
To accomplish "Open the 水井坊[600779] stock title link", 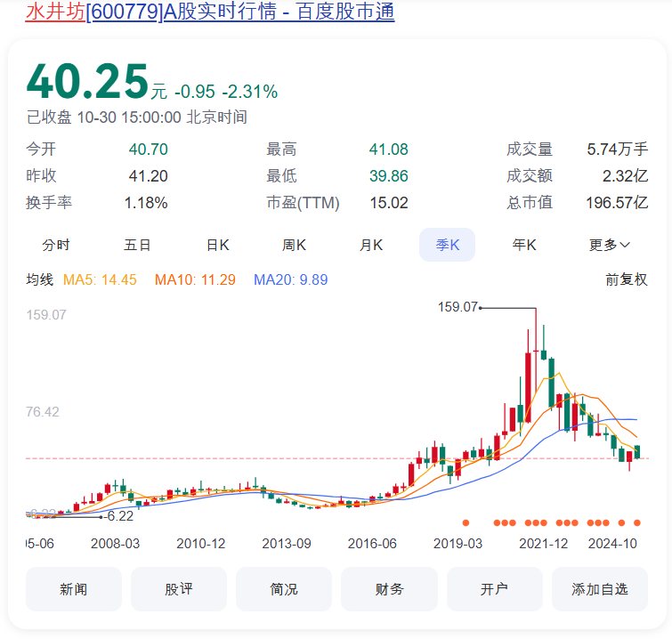I will [x=210, y=12].
